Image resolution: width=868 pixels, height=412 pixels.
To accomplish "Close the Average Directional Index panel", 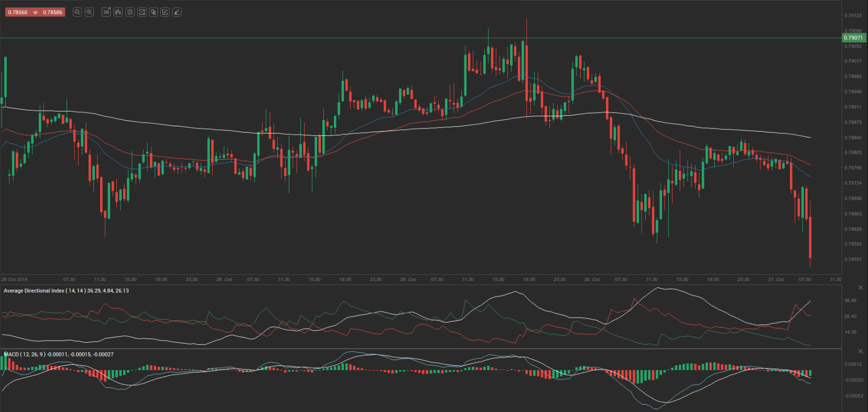I will click(x=860, y=288).
